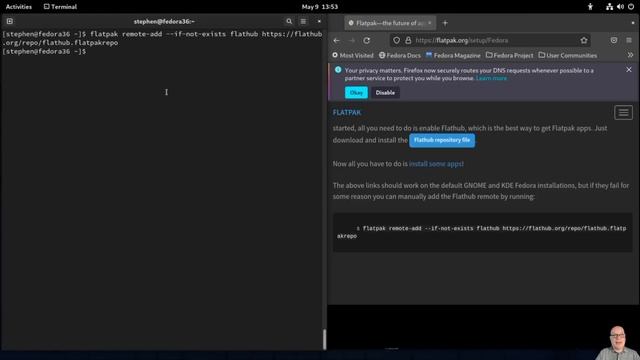Open a new Firefox tab
The width and height of the screenshot is (640, 360).
445,23
